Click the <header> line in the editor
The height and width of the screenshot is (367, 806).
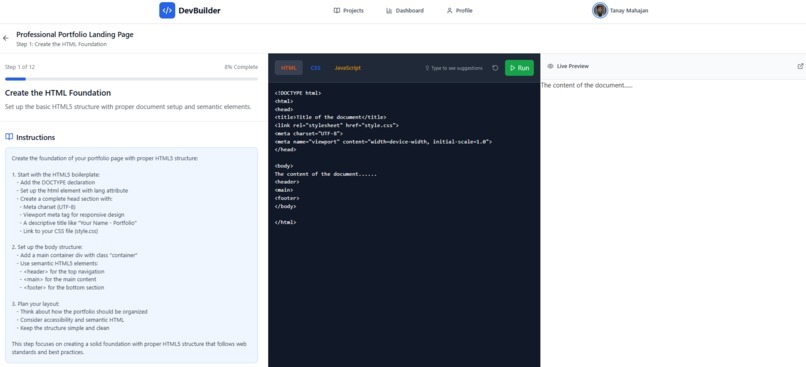point(287,182)
